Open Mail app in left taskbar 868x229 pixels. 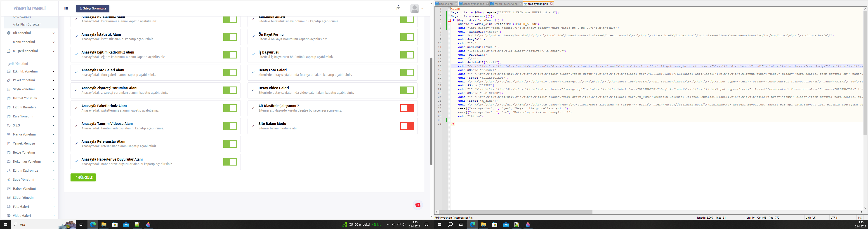tap(126, 224)
